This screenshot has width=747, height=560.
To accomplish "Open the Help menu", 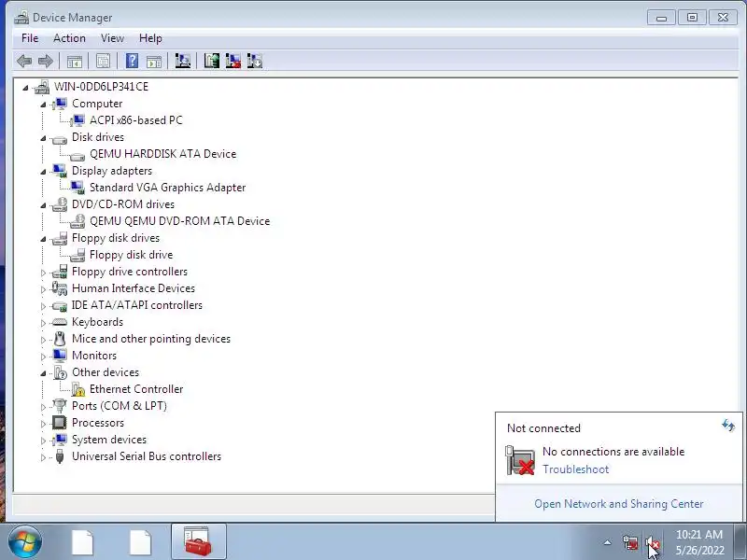I will click(150, 38).
